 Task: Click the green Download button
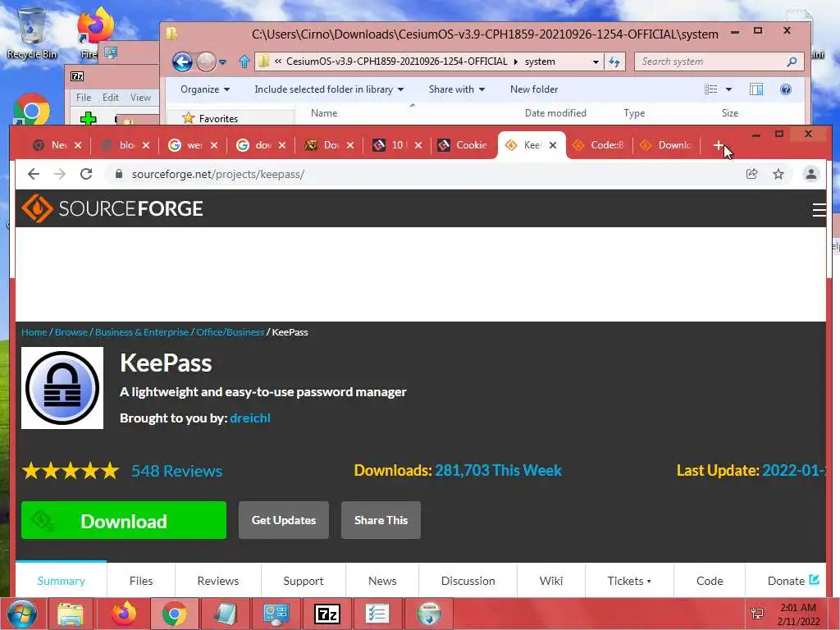[124, 520]
